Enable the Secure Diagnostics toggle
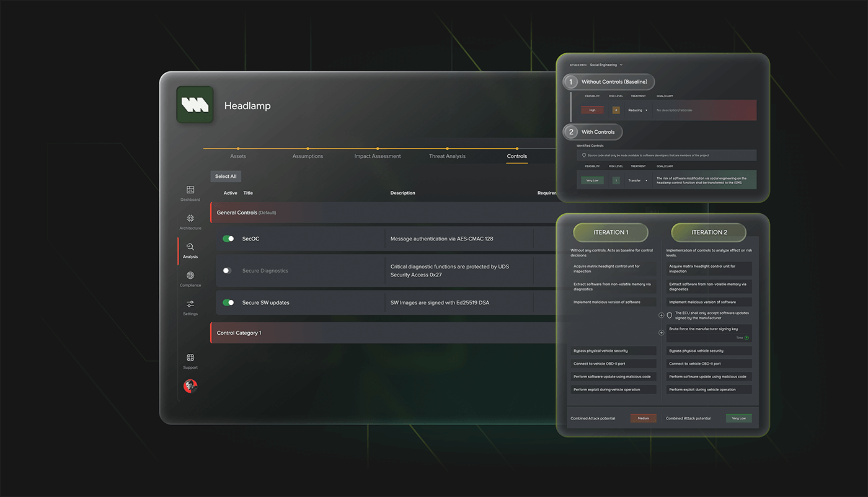Image resolution: width=868 pixels, height=497 pixels. pos(228,271)
